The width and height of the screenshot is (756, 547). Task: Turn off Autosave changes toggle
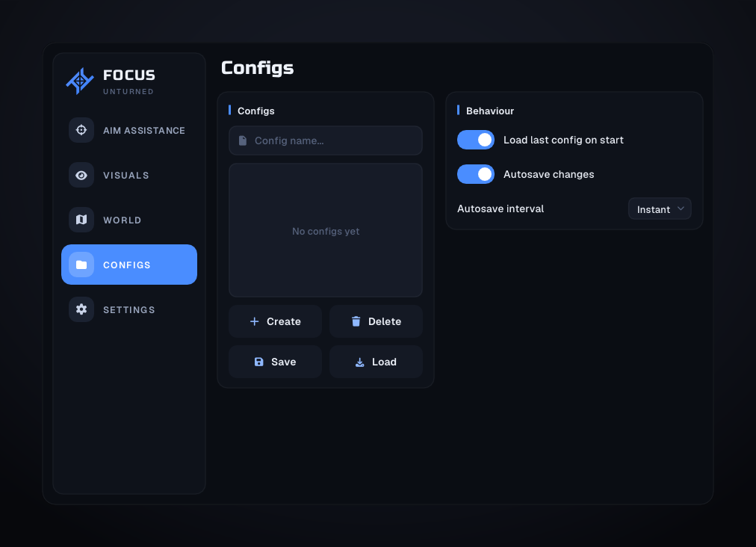tap(476, 174)
